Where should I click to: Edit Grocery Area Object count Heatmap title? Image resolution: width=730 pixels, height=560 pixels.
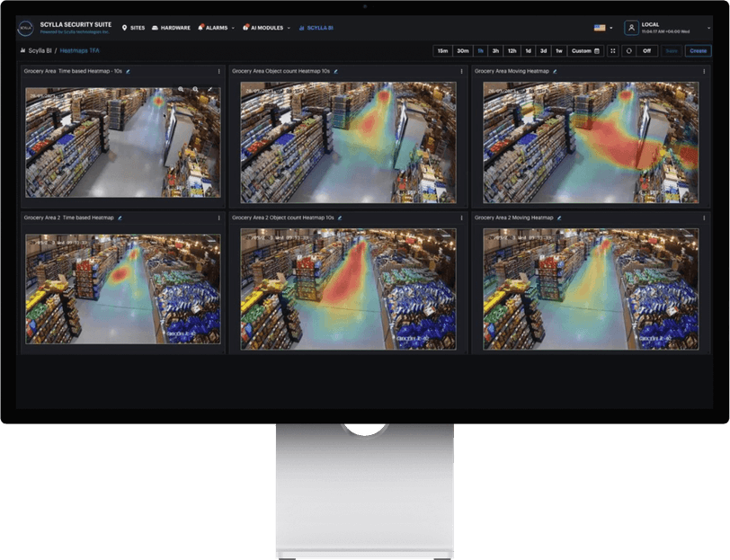point(335,71)
